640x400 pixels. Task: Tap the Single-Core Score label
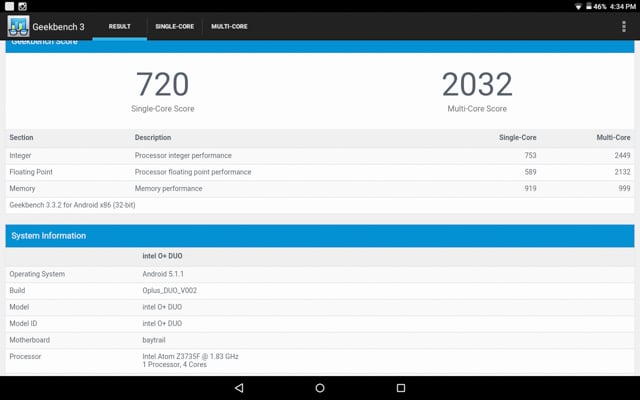tap(162, 109)
